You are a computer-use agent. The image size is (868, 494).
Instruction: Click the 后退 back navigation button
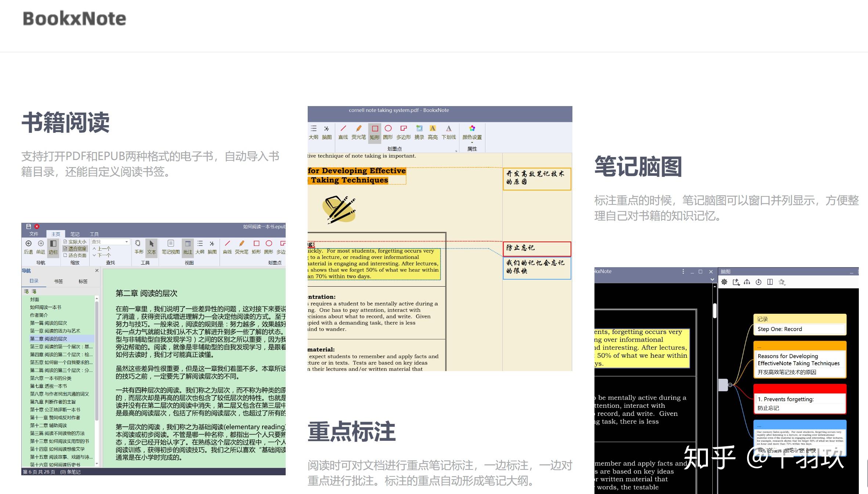click(x=28, y=245)
